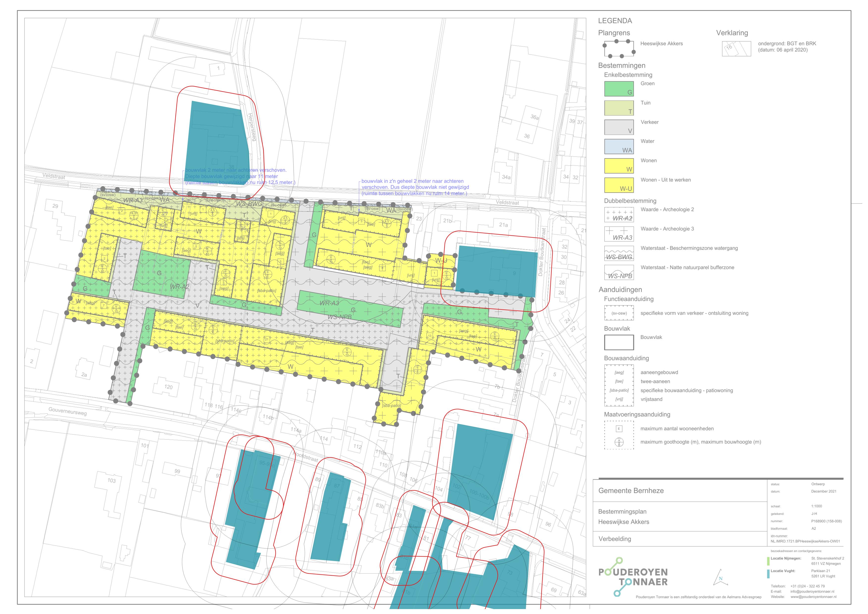Click the Gemeente Bernheze title text

pos(631,491)
